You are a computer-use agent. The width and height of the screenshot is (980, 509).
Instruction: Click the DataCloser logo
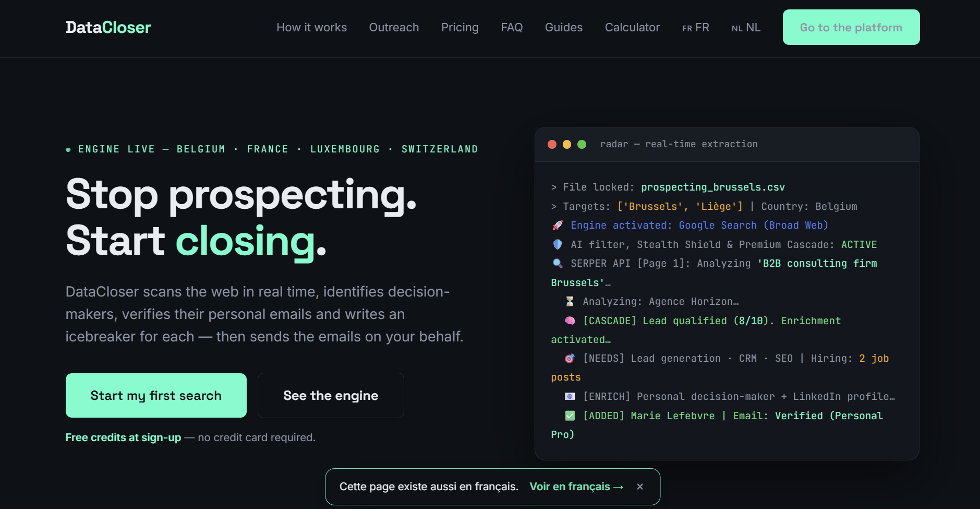pyautogui.click(x=108, y=27)
